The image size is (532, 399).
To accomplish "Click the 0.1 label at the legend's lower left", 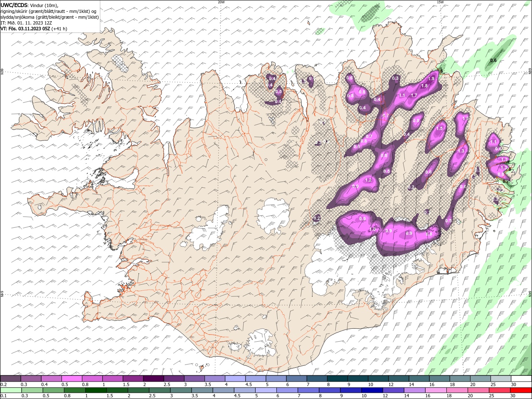I will coord(3,396).
